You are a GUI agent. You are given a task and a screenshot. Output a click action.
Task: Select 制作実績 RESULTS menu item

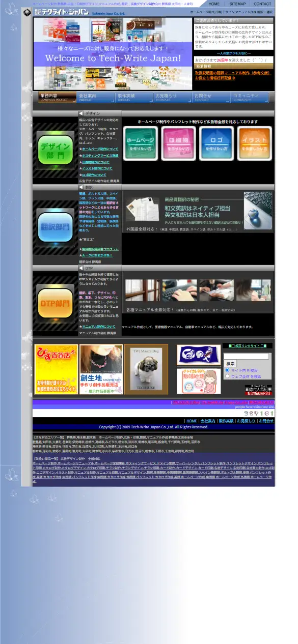click(134, 97)
